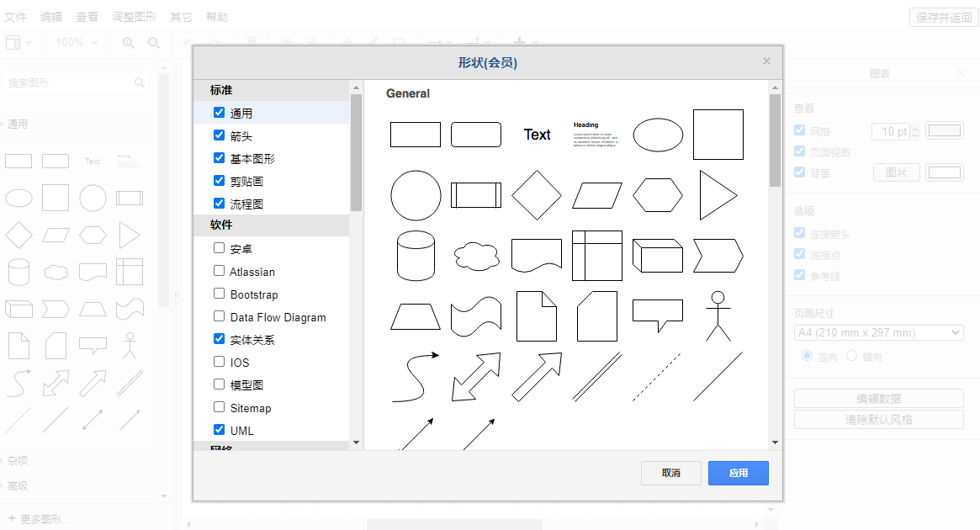This screenshot has height=530, width=980.
Task: Select the hexagon shape in the dialog
Action: [658, 195]
